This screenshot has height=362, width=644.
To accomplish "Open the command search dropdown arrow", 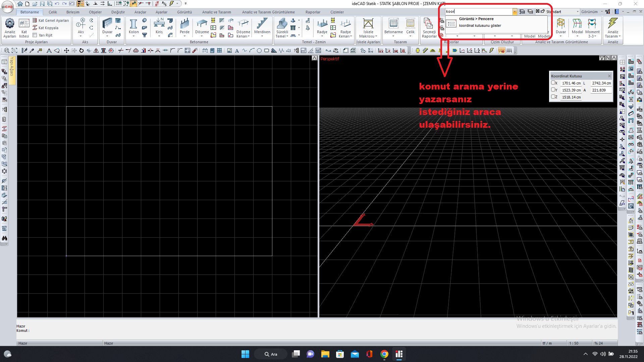I will 515,12.
